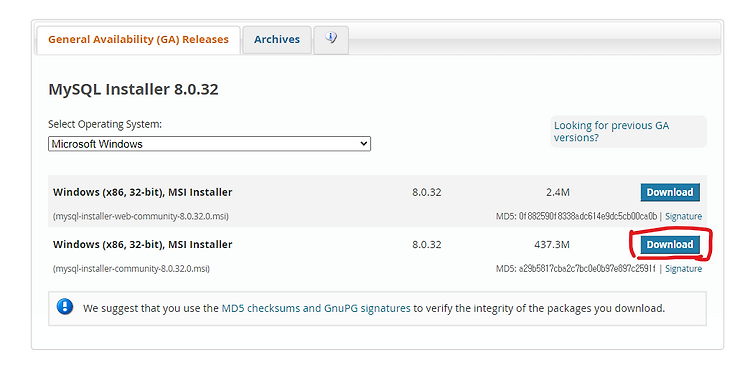750x375 pixels.
Task: Click the 2.4M file size text
Action: pos(558,192)
